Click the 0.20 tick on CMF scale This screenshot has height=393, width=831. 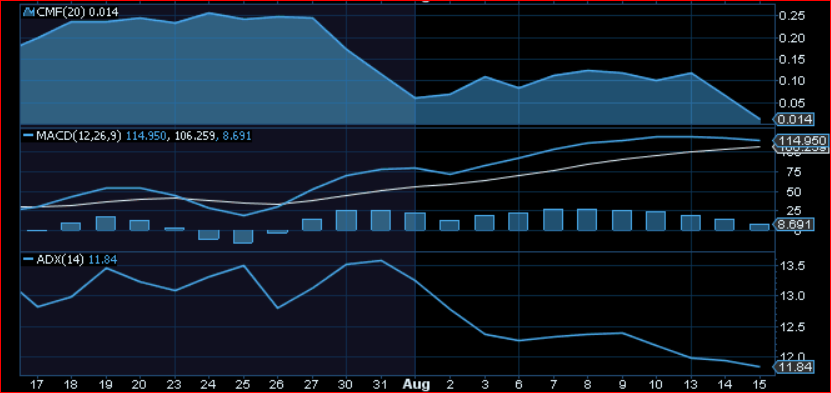coord(792,38)
